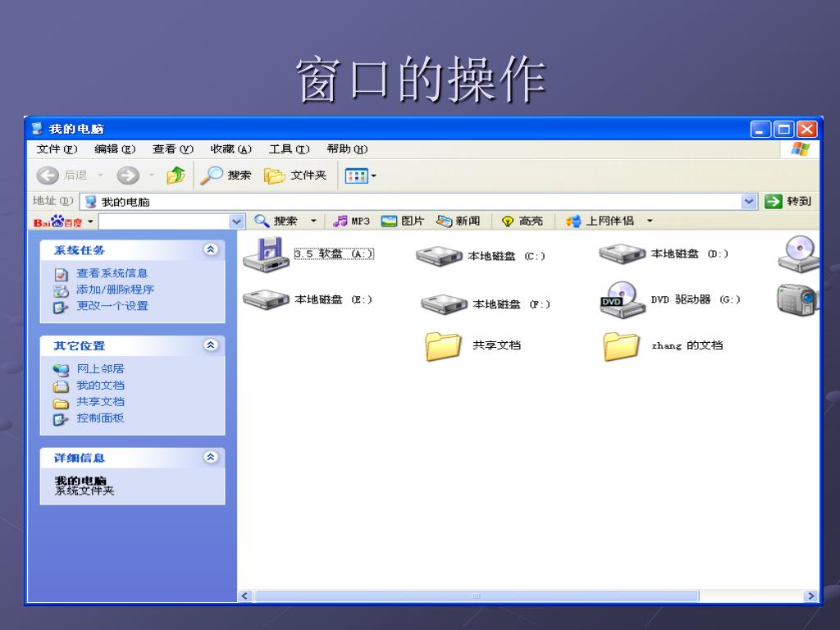Click 更改一个设置 link

112,306
